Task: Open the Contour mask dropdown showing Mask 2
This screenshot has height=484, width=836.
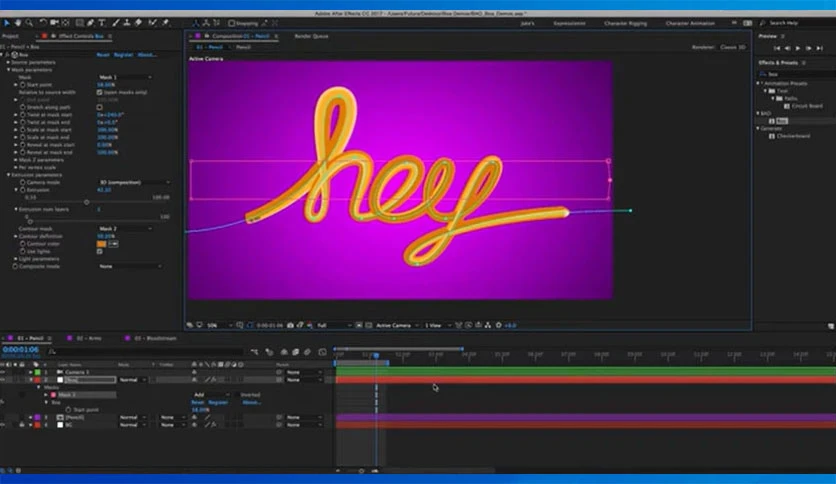Action: 125,229
